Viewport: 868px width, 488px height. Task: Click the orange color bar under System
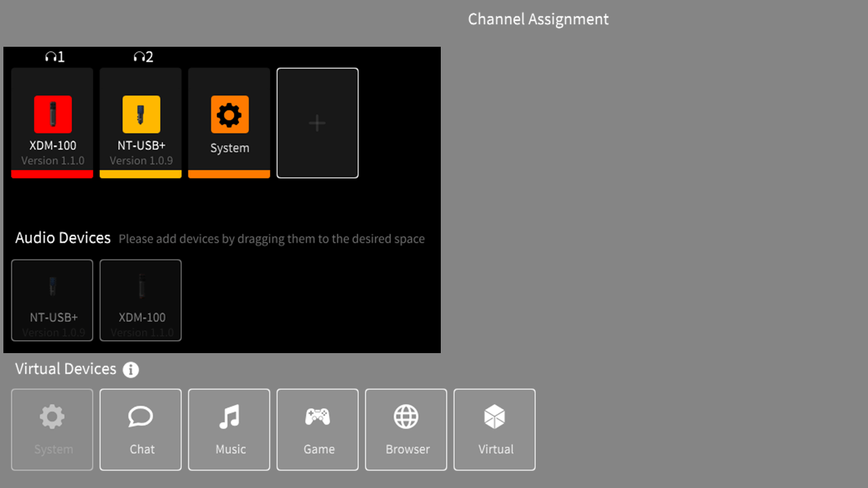(x=229, y=174)
